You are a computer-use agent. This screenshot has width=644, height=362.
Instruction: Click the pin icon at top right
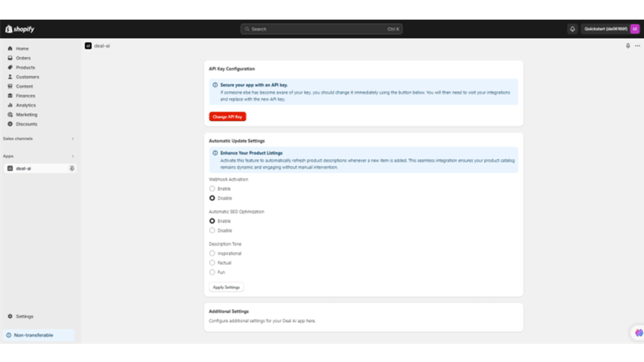(x=628, y=46)
